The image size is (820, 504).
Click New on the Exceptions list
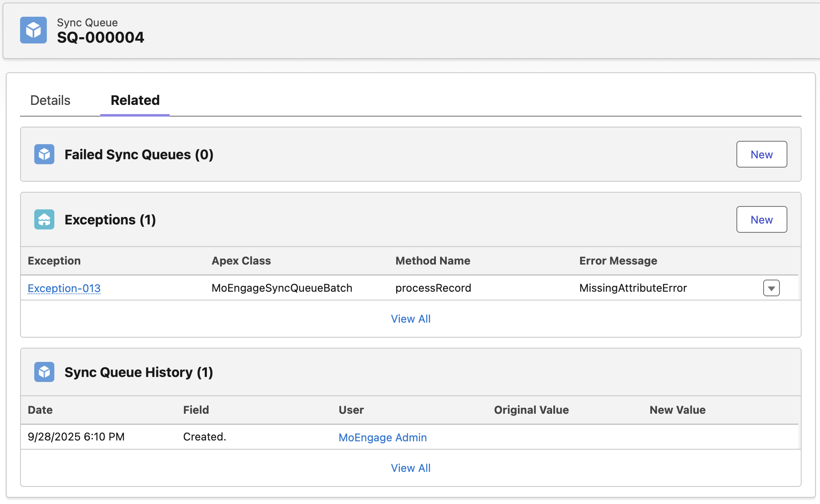coord(761,219)
